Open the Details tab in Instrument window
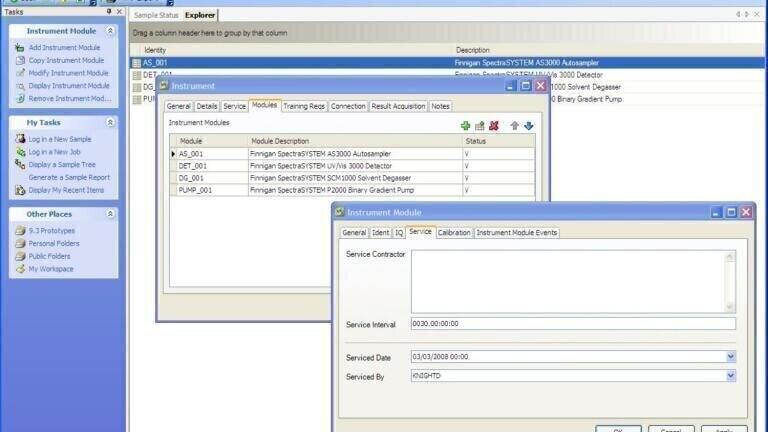The width and height of the screenshot is (768, 432). [x=207, y=106]
